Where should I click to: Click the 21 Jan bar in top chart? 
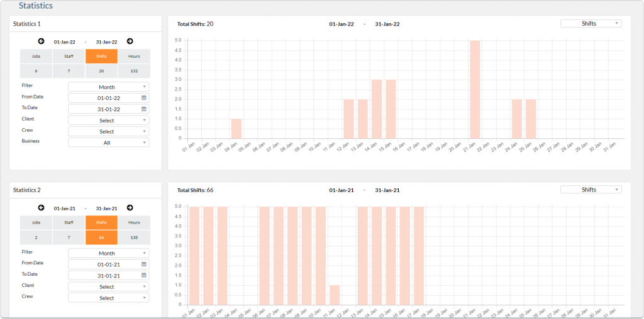[475, 89]
